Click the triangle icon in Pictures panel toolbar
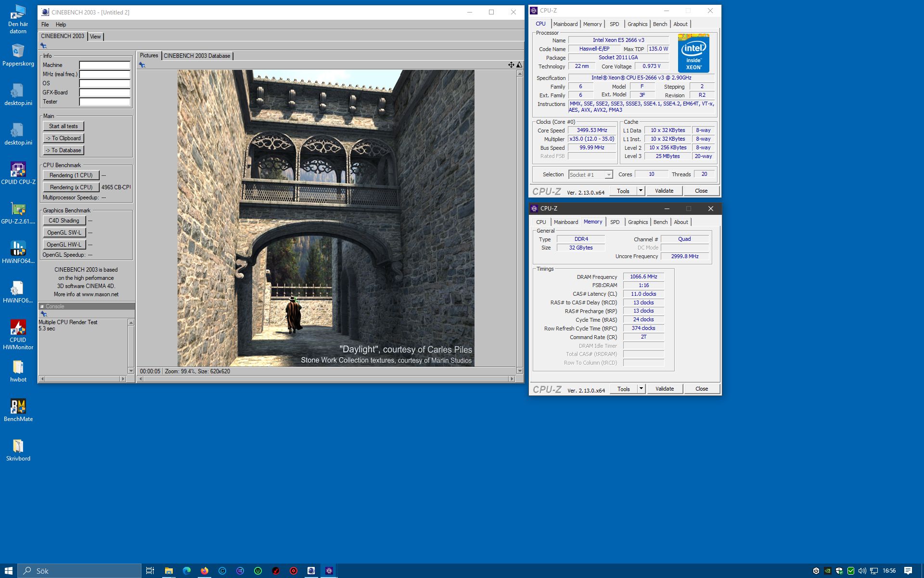 coord(519,65)
